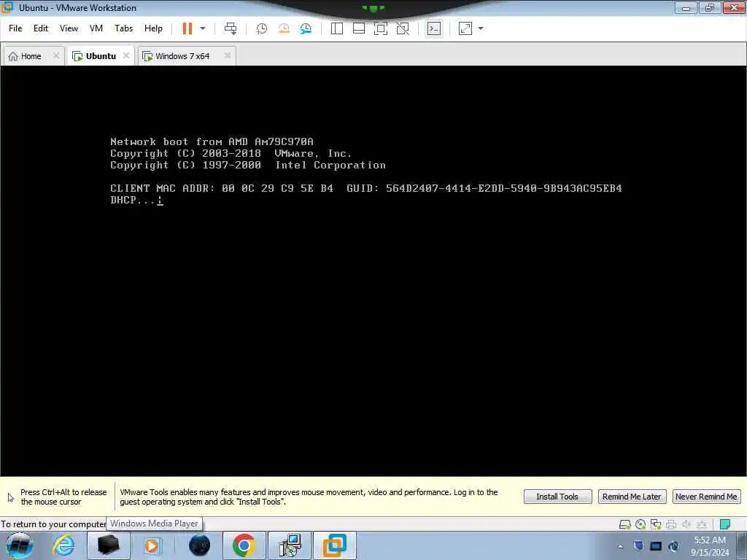This screenshot has height=560, width=747.
Task: Click the Unity mode toolbar icon
Action: tap(403, 28)
